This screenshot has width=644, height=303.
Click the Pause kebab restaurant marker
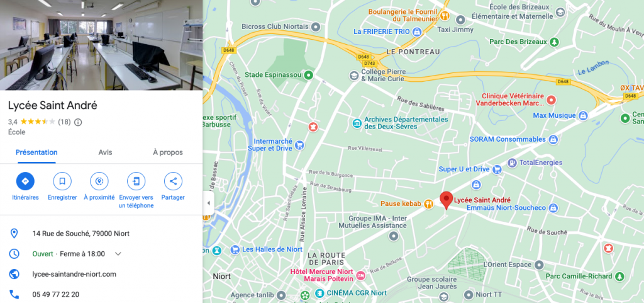(x=428, y=203)
